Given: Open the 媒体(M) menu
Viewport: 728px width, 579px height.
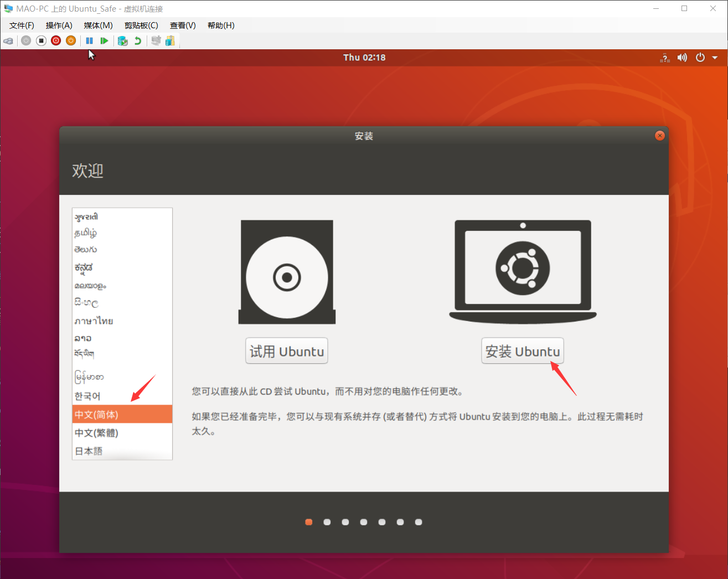Looking at the screenshot, I should click(99, 25).
